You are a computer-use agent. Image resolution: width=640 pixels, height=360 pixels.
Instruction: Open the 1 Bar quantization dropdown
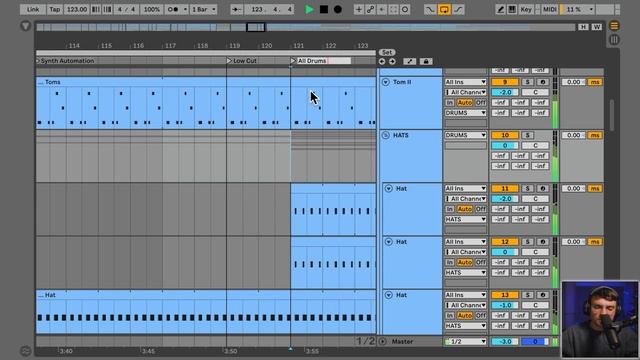[204, 9]
